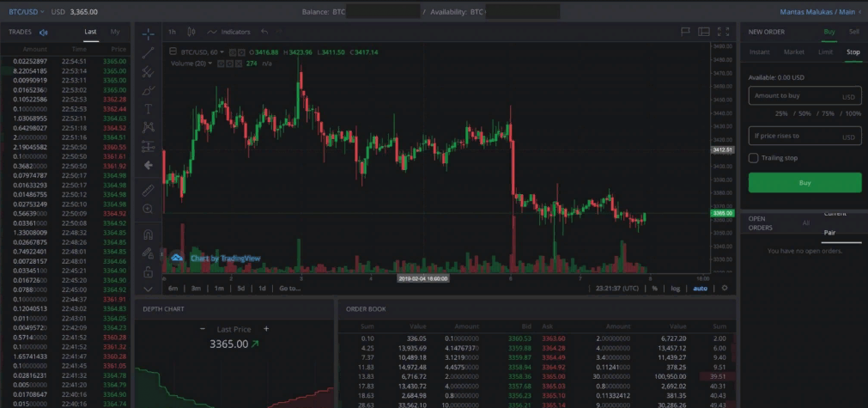This screenshot has width=868, height=408.
Task: Select the crosshair cursor tool
Action: 148,34
